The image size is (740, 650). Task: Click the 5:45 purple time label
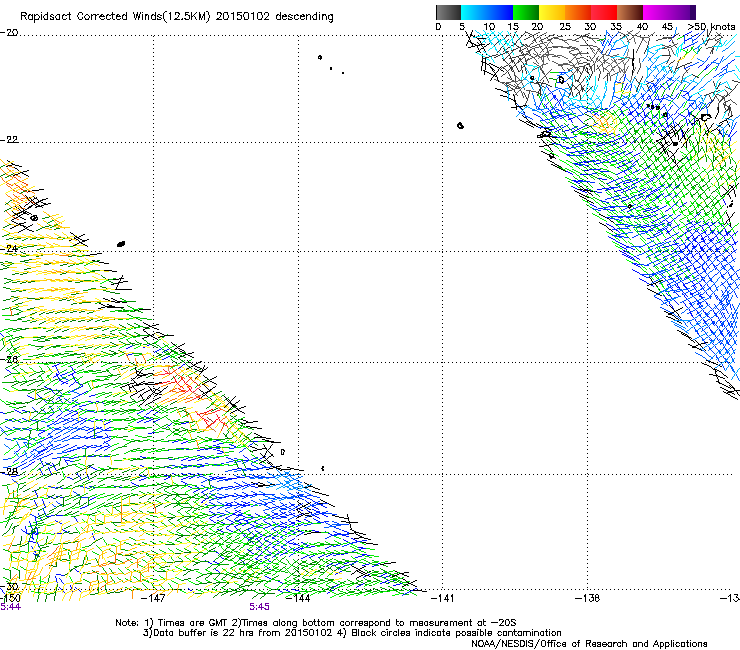(260, 607)
